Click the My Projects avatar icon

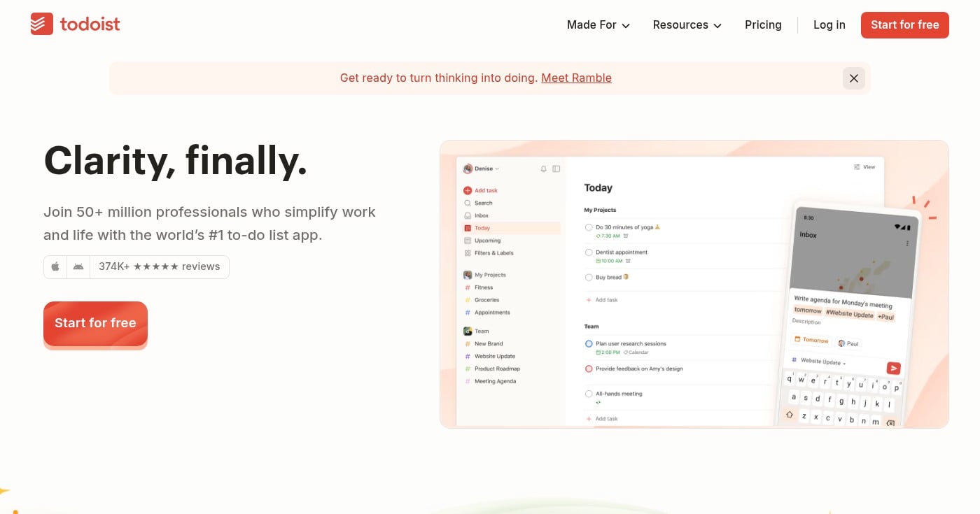[x=468, y=275]
